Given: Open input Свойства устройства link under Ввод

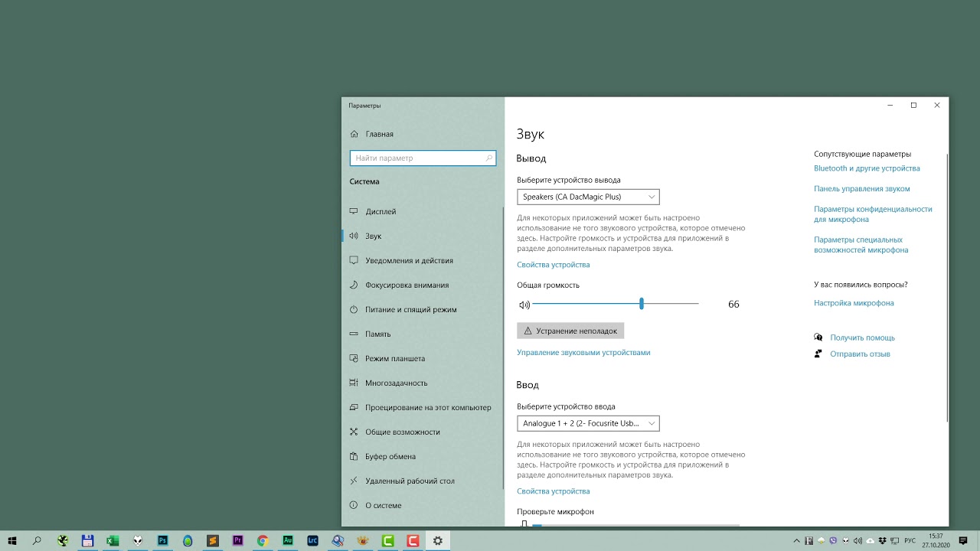Looking at the screenshot, I should point(553,491).
